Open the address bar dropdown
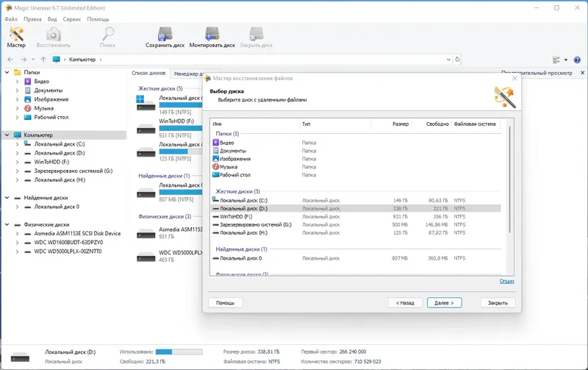 [x=448, y=60]
